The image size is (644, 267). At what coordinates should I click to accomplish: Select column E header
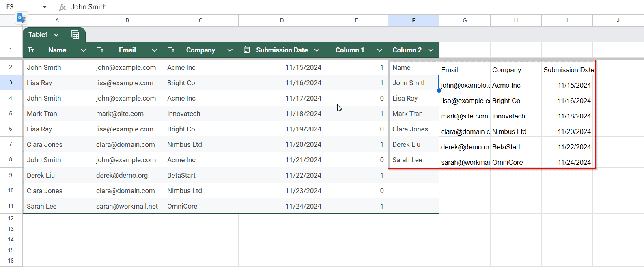357,20
